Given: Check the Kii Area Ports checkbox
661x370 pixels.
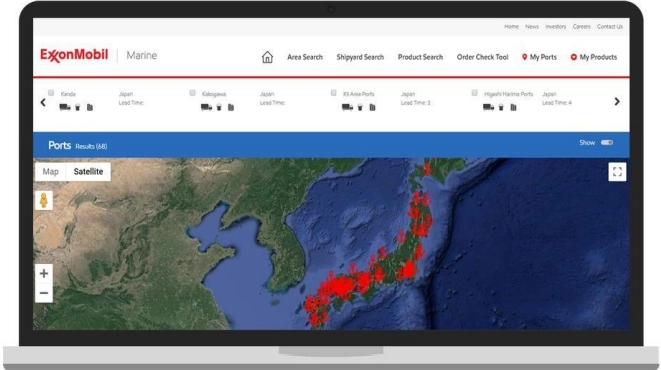Looking at the screenshot, I should [333, 93].
